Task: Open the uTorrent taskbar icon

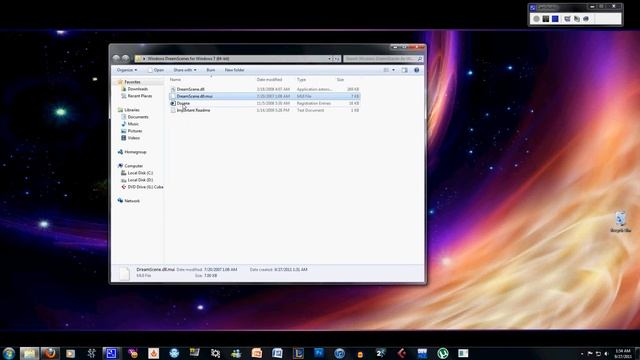Action: [x=442, y=353]
